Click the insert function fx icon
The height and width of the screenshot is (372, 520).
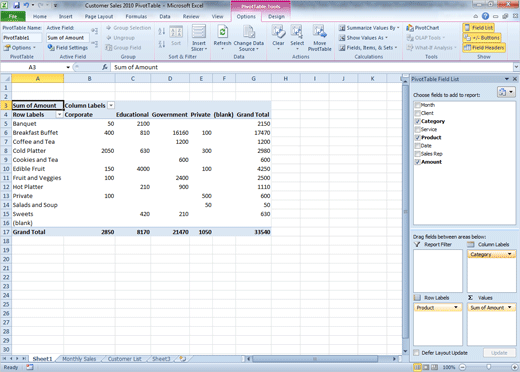coord(105,67)
